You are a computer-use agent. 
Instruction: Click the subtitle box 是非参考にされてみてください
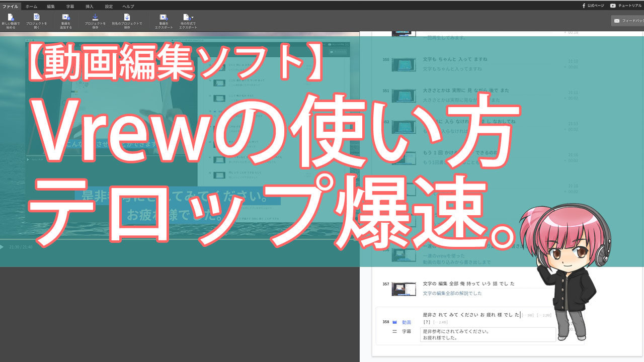488,334
